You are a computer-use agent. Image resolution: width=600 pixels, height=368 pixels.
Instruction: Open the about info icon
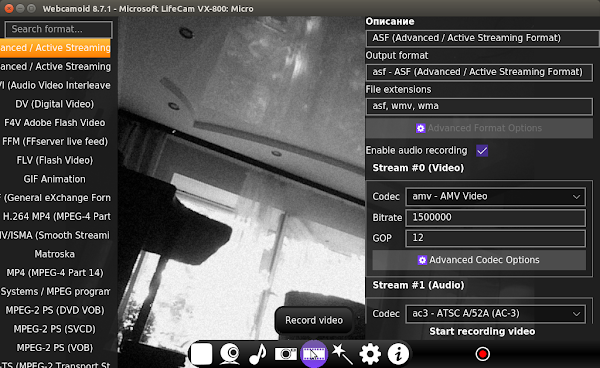[x=398, y=354]
